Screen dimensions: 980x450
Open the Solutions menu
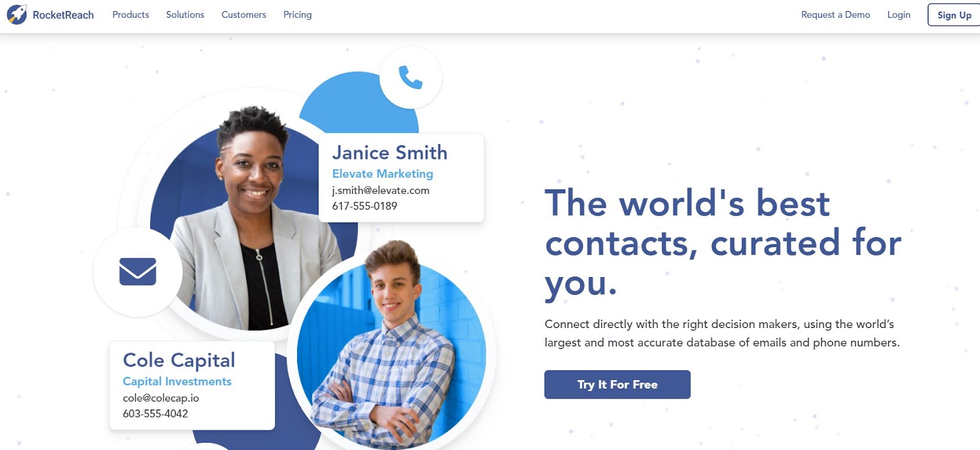pos(185,15)
